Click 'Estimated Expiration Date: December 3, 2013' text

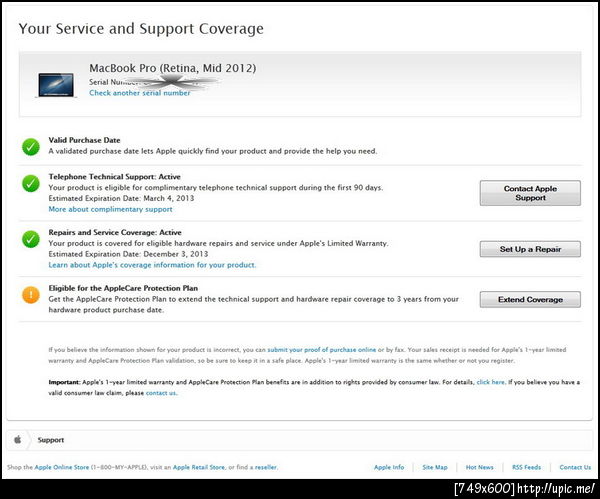[x=128, y=254]
